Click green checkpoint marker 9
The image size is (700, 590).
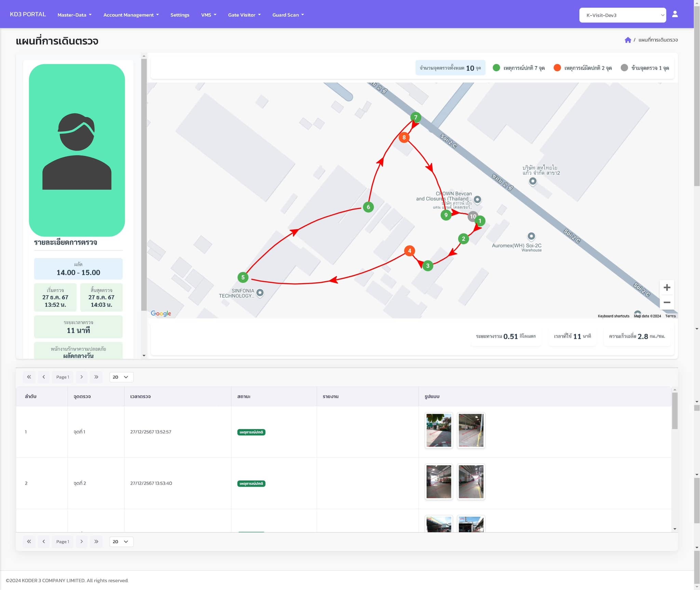coord(446,215)
